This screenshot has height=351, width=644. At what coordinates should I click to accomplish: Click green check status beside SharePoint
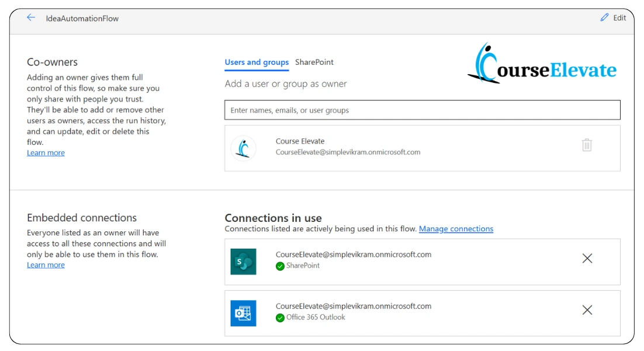pyautogui.click(x=280, y=266)
